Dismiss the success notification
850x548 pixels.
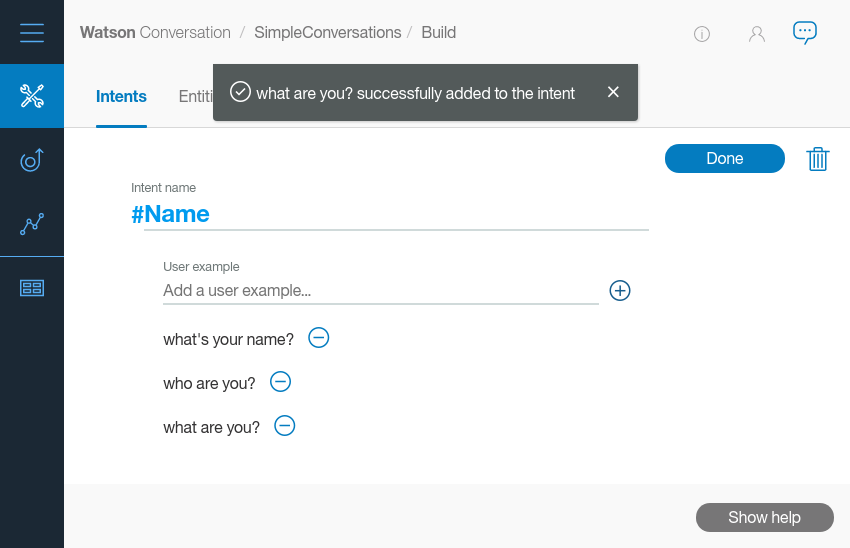[x=613, y=92]
